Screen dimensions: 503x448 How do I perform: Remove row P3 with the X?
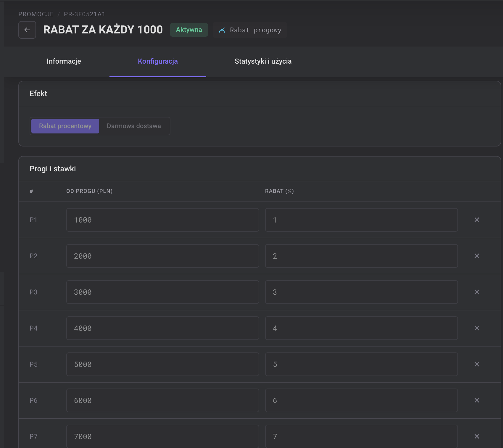(x=477, y=292)
